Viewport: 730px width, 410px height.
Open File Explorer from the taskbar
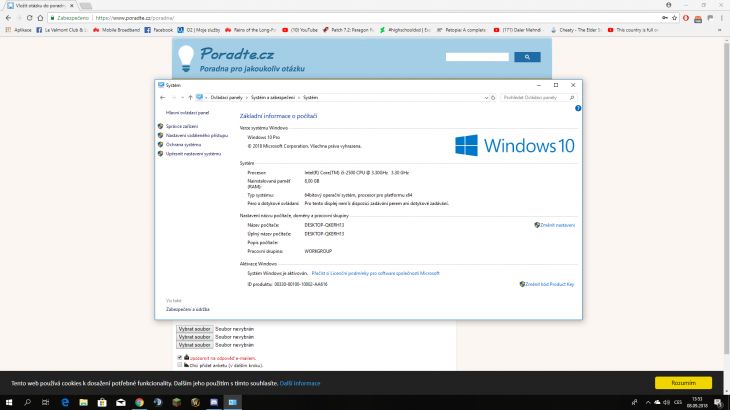coord(83,402)
